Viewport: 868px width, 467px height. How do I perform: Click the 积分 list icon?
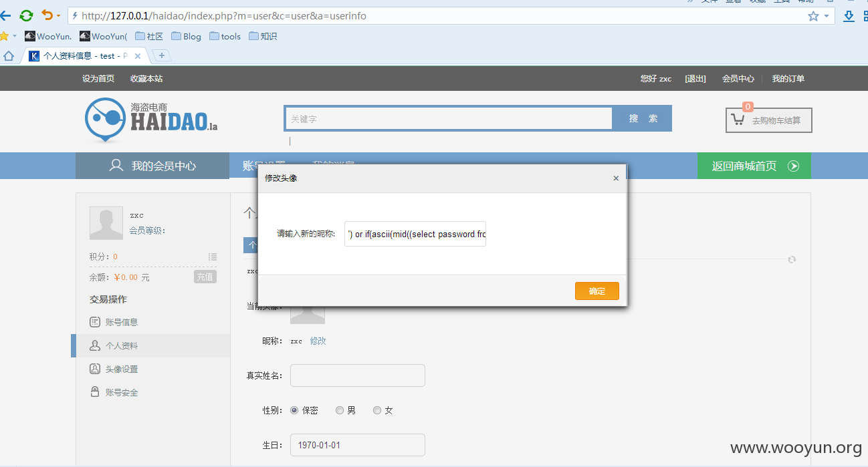pyautogui.click(x=213, y=257)
